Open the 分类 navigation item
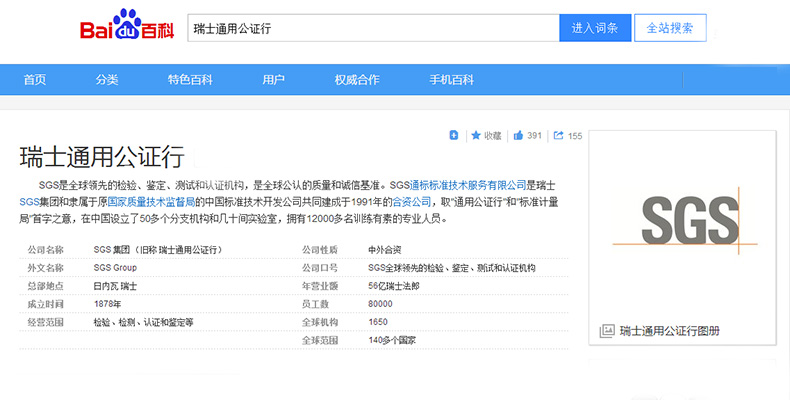790x400 pixels. click(x=107, y=80)
